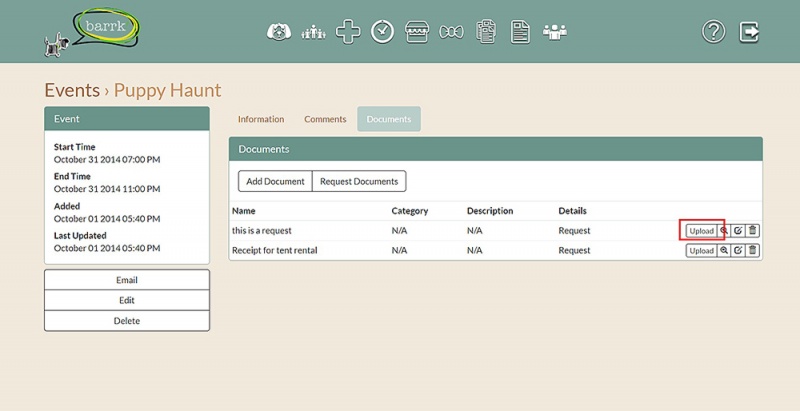This screenshot has height=411, width=800.
Task: Click the Category column header
Action: point(410,211)
